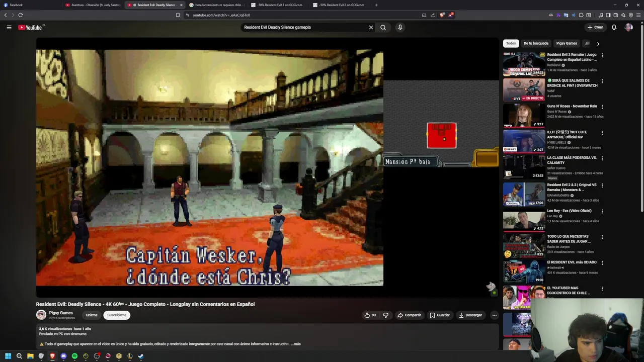Image resolution: width=644 pixels, height=362 pixels.
Task: Run search with the magnifier button
Action: pos(383,27)
